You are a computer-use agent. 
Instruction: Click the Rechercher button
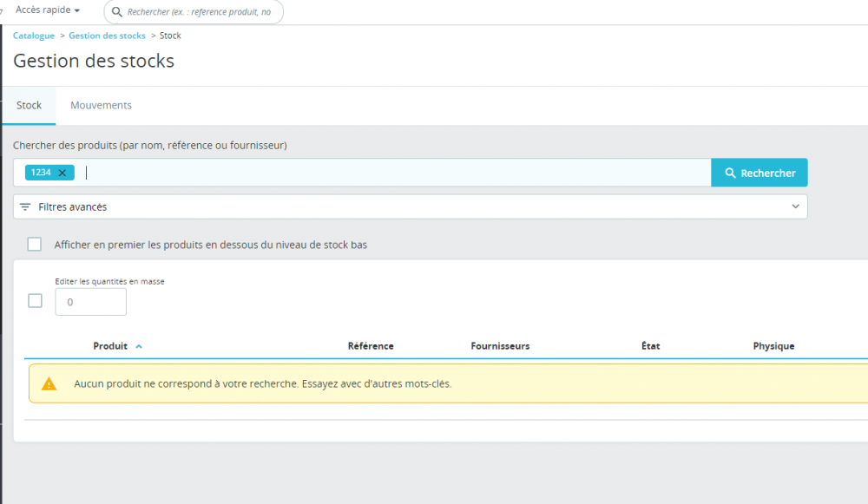pyautogui.click(x=759, y=173)
